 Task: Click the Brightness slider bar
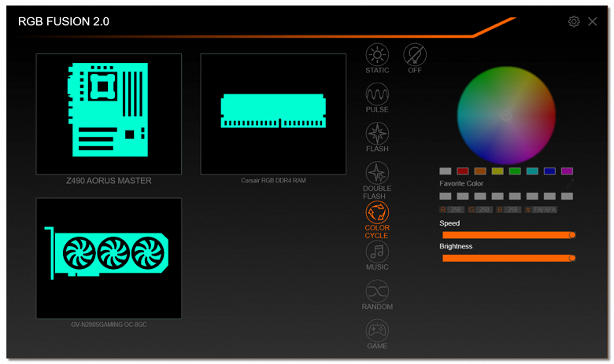(x=509, y=258)
